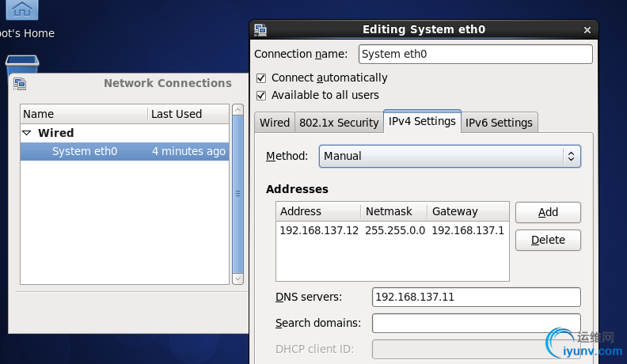The height and width of the screenshot is (364, 627).
Task: Click the Connection name text field
Action: pos(475,54)
